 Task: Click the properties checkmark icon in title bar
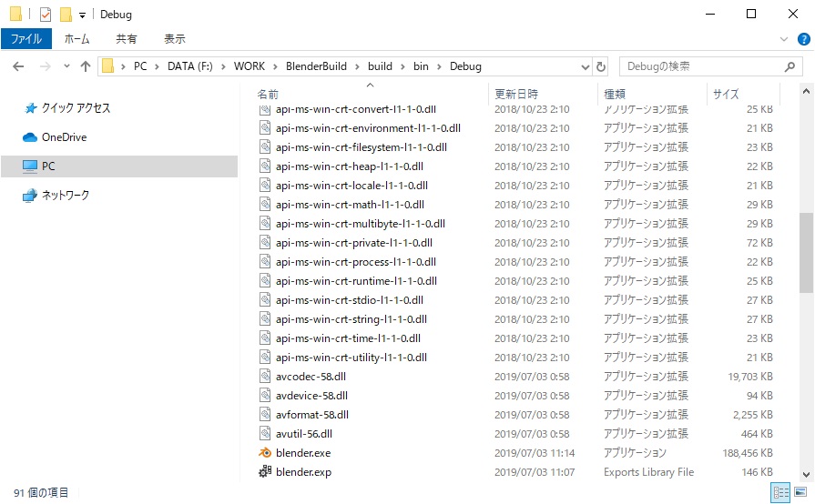coord(46,14)
